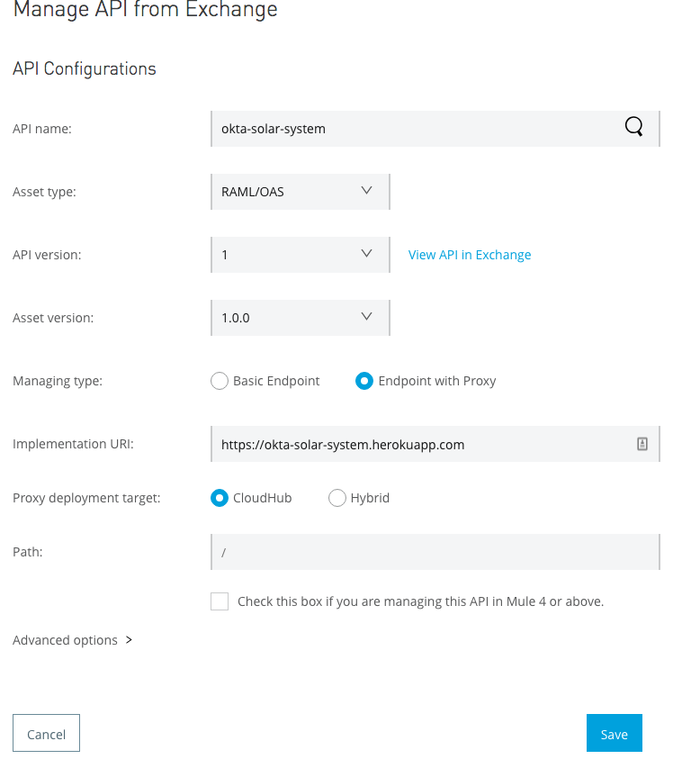
Task: Select Endpoint with Proxy radio button
Action: (364, 381)
